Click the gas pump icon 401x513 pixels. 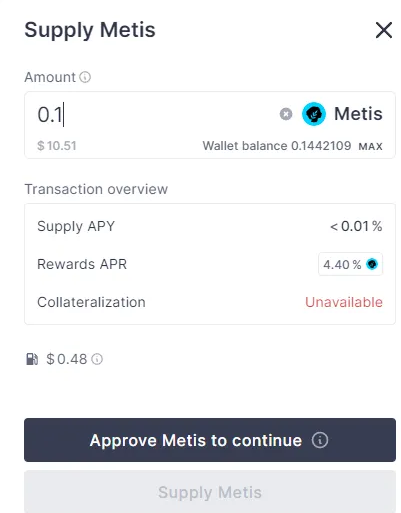click(32, 359)
